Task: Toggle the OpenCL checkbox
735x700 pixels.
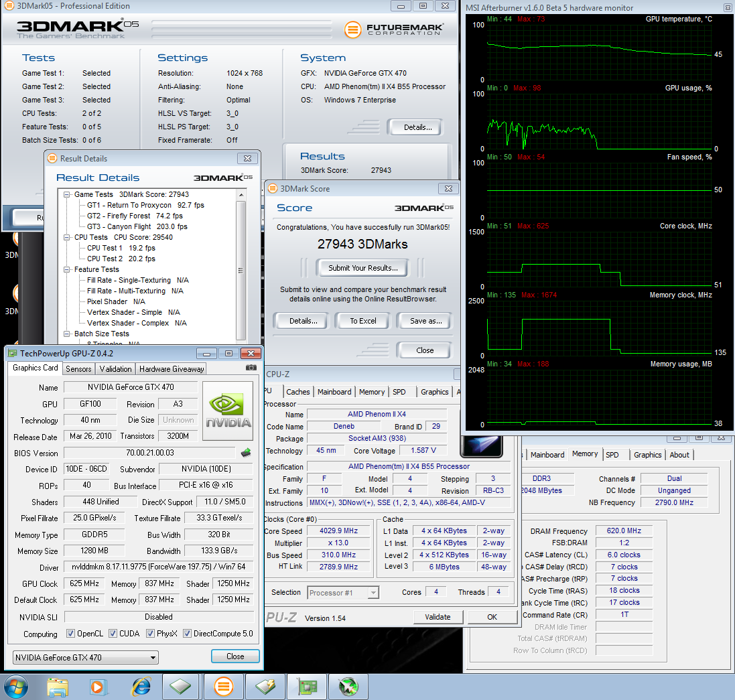Action: tap(70, 634)
